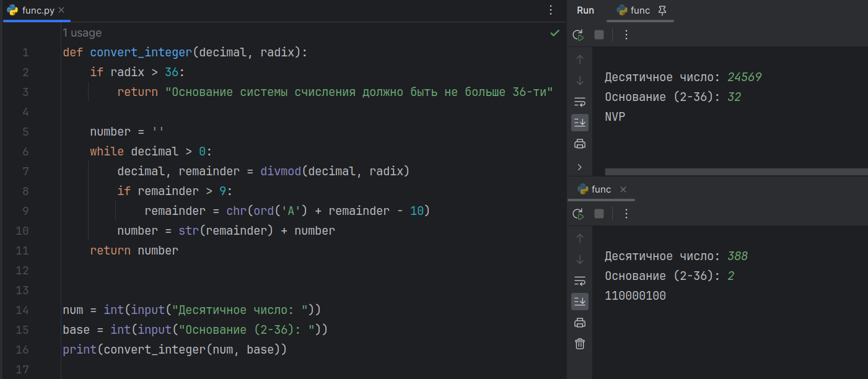
Task: Toggle Scroll to End in NVP output console
Action: [580, 123]
